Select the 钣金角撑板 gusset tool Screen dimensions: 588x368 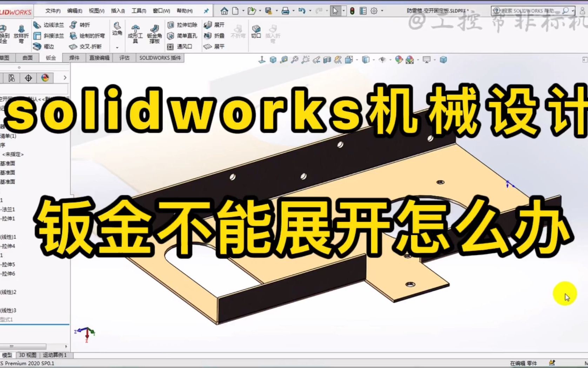(x=154, y=34)
